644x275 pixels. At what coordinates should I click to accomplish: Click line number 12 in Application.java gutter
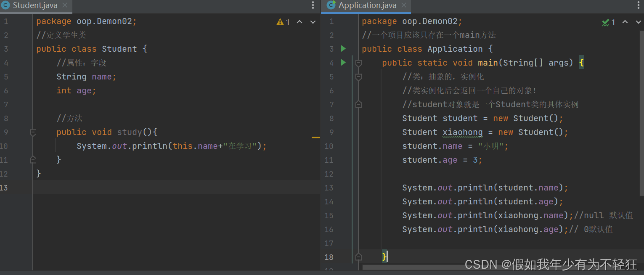(x=329, y=174)
